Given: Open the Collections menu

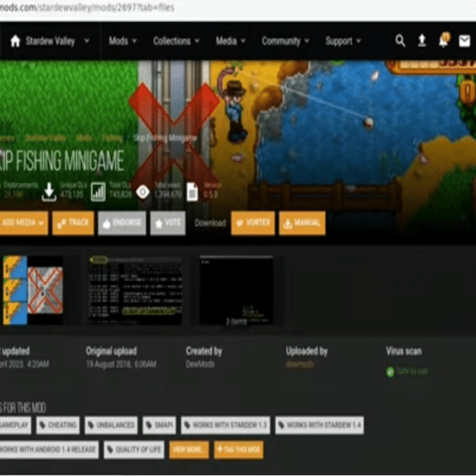Looking at the screenshot, I should 176,41.
